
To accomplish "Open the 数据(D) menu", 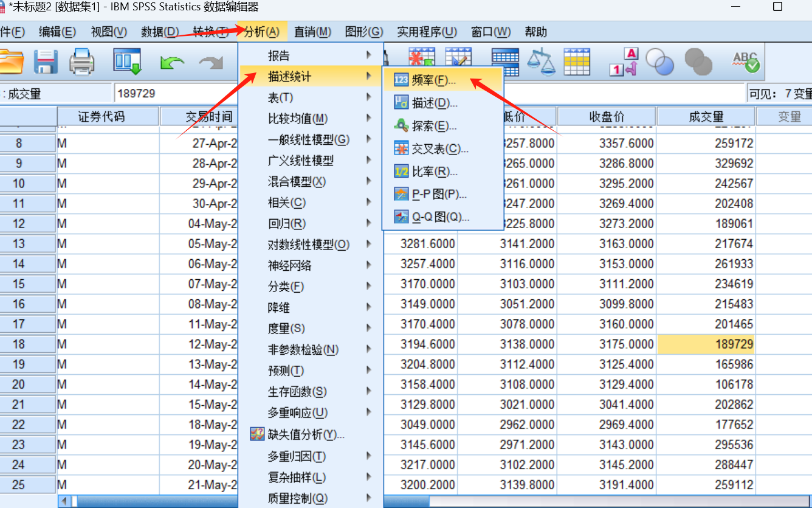I will pyautogui.click(x=160, y=32).
